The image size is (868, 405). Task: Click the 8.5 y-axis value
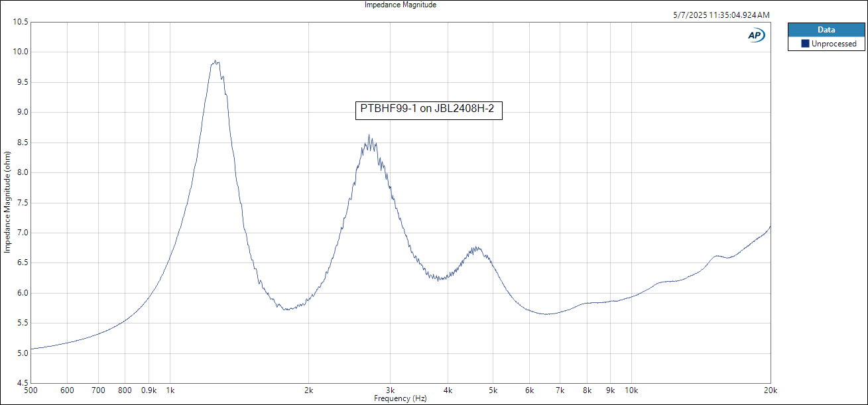(x=23, y=143)
